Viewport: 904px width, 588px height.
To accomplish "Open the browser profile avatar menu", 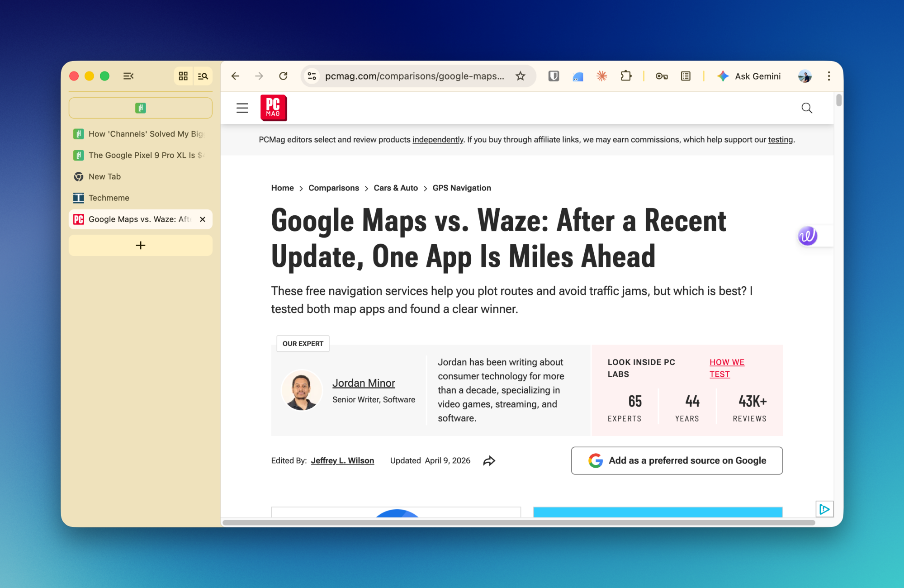I will [805, 76].
